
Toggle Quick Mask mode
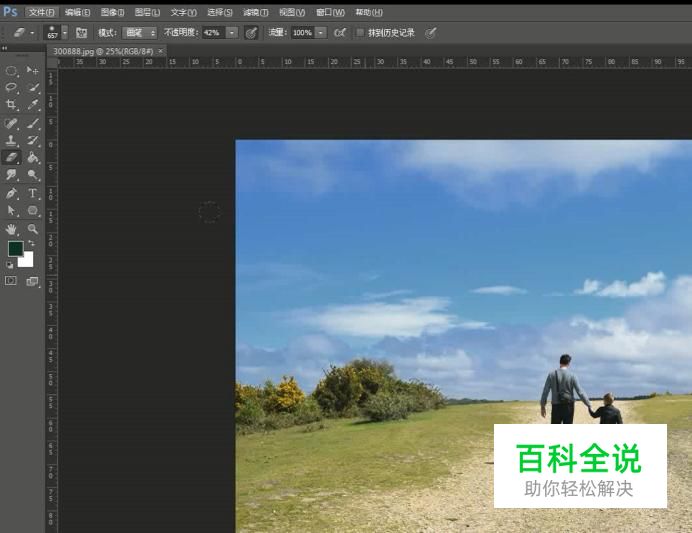point(12,282)
